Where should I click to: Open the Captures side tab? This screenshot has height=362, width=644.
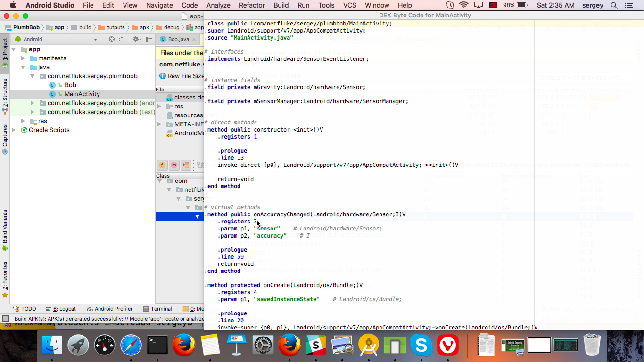click(x=5, y=139)
